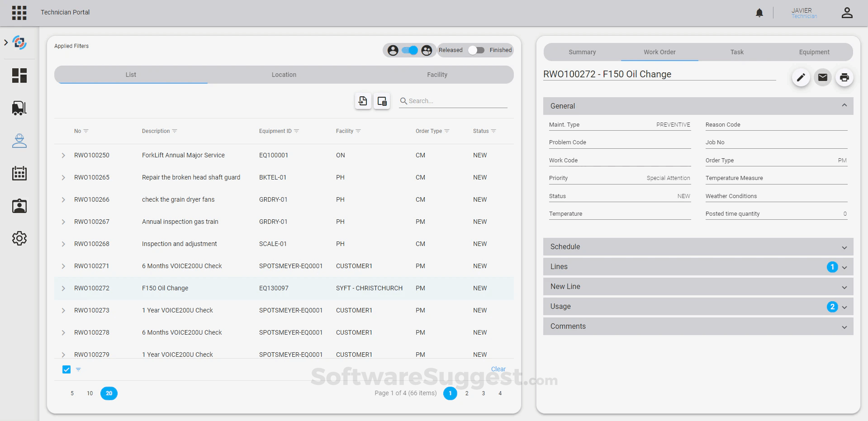Toggle between single and multiple technician view

409,50
